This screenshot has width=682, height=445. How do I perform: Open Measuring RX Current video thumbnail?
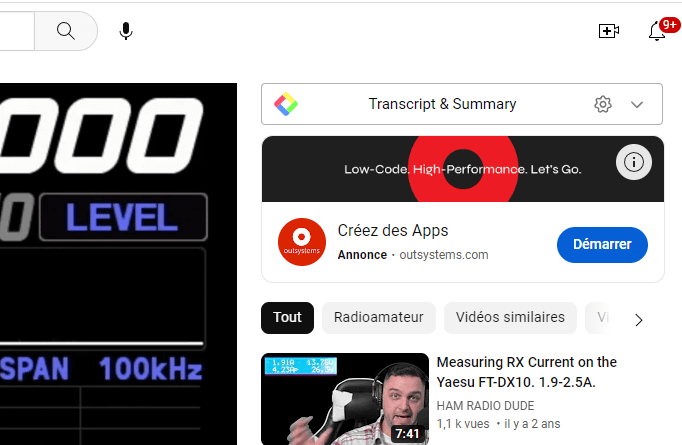click(345, 399)
